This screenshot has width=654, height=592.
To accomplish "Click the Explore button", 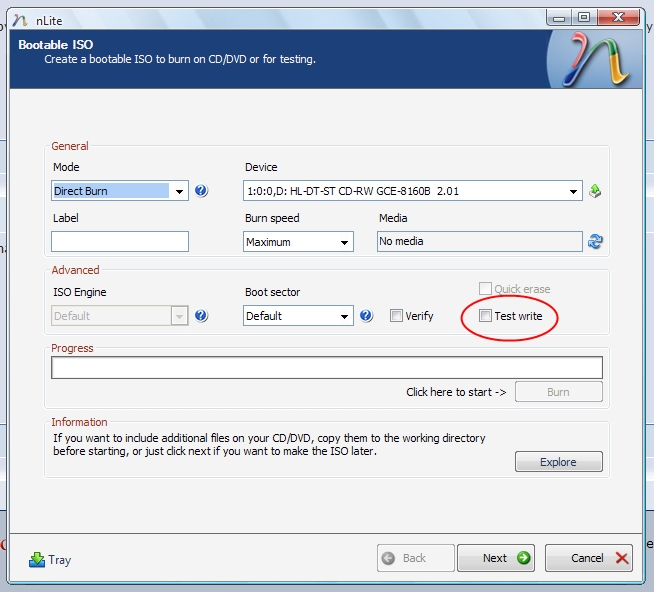I will pos(558,461).
